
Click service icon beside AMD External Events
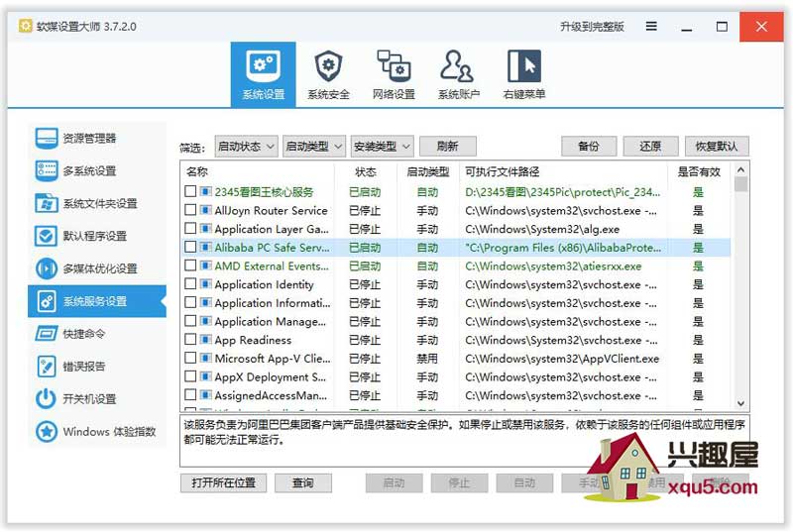click(x=205, y=266)
